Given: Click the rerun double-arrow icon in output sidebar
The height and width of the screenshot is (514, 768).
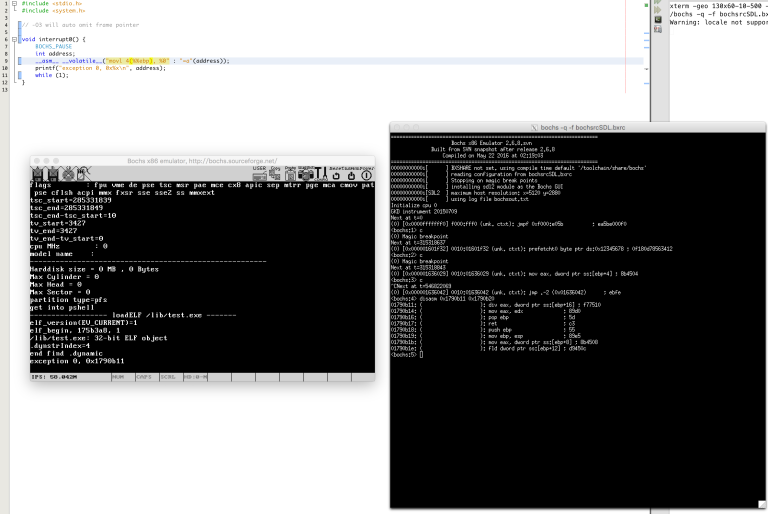Looking at the screenshot, I should pos(658,10).
